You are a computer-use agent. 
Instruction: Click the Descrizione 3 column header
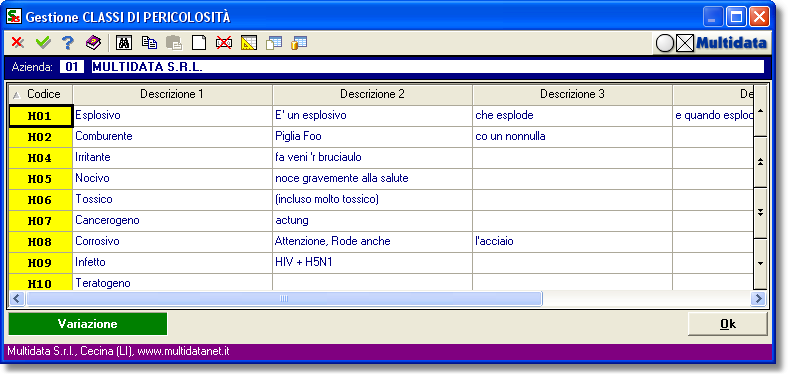(572, 95)
